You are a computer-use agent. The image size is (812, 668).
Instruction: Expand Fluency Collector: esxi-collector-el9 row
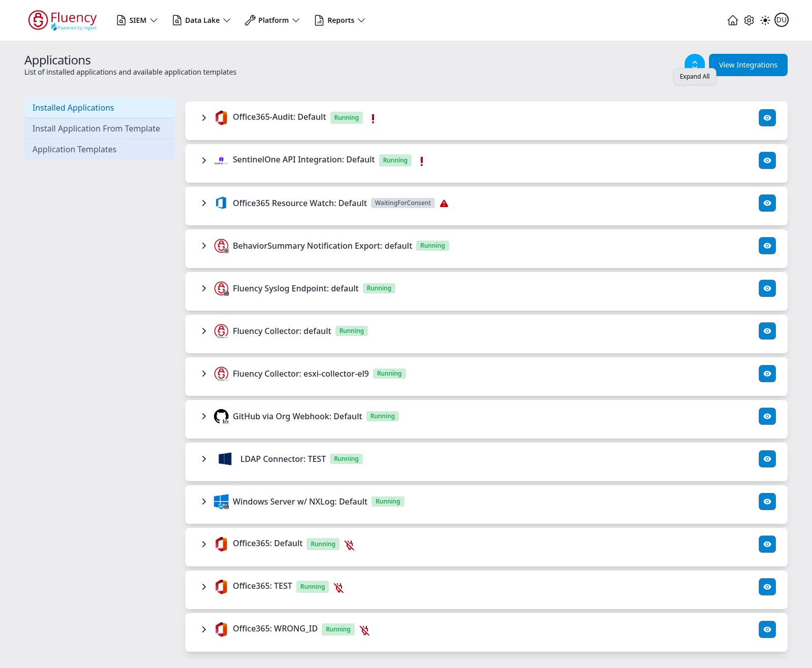[204, 374]
